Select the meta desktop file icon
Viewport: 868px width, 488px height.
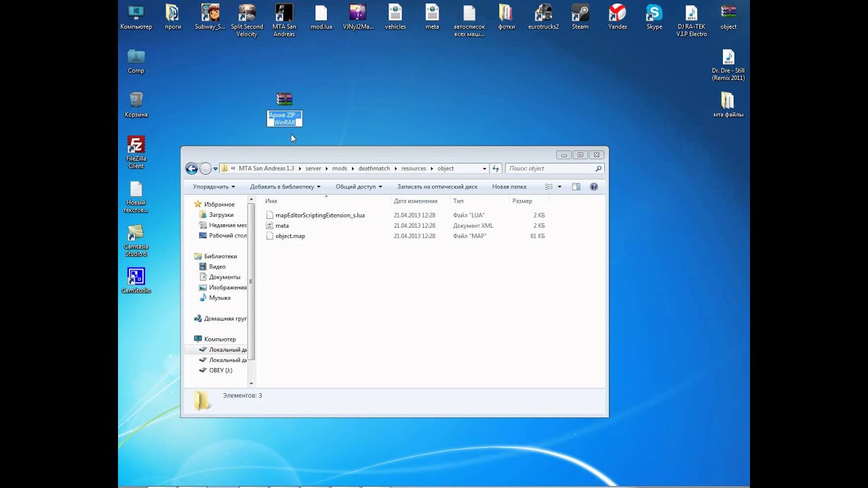tap(432, 18)
